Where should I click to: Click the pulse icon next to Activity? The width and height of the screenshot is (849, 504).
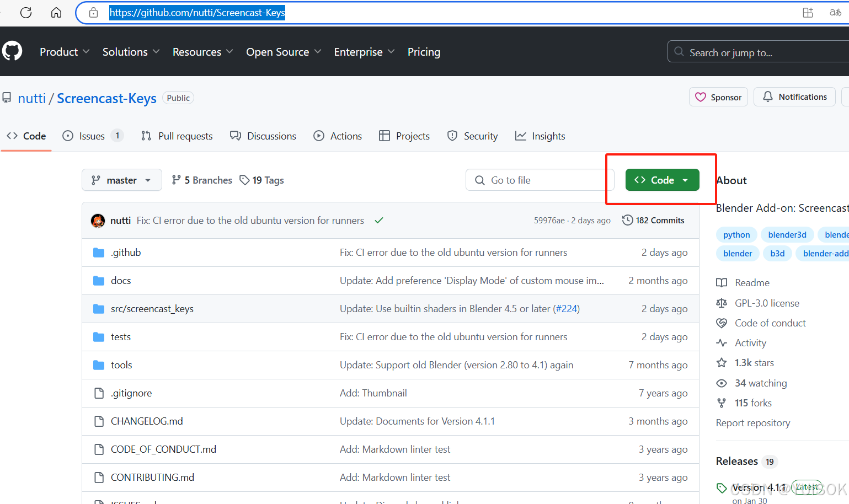[x=722, y=343]
